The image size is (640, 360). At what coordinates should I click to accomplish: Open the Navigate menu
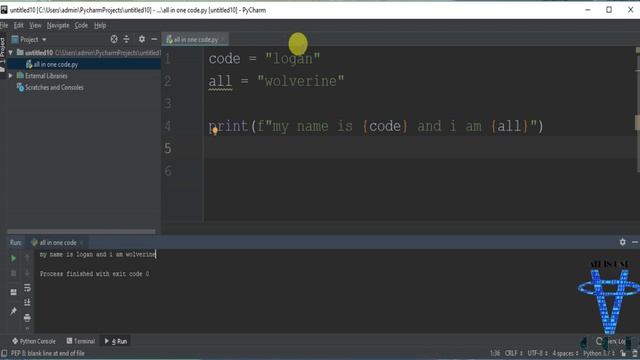click(x=58, y=25)
